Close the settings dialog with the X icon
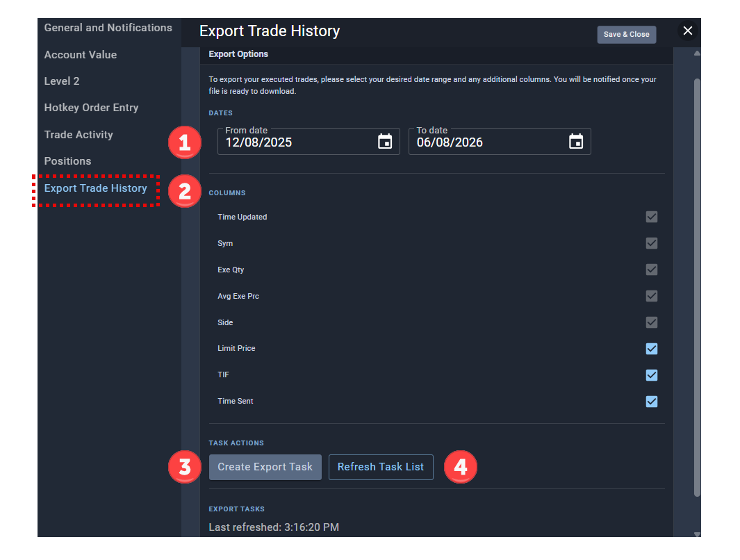740x560 pixels. pyautogui.click(x=688, y=31)
